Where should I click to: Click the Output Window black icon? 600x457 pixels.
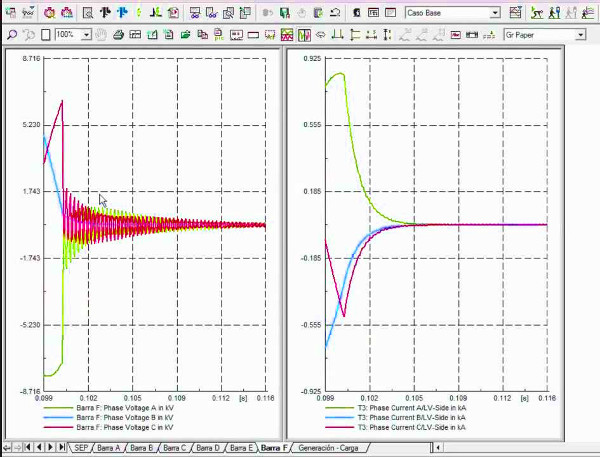tap(356, 13)
